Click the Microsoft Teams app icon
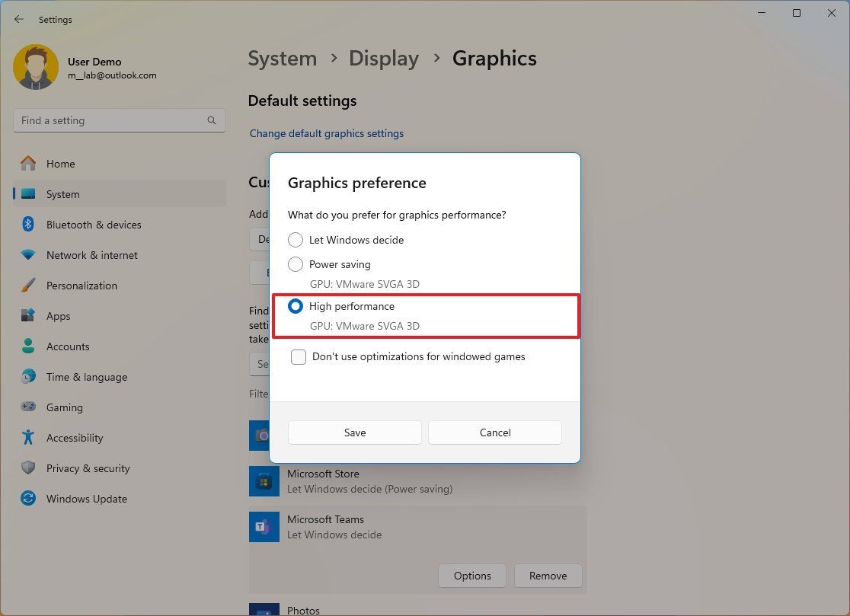The height and width of the screenshot is (616, 850). point(264,526)
